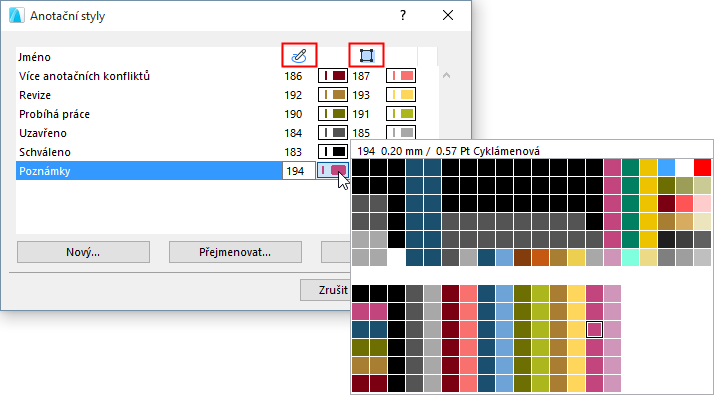Pick the bright blue swatch in palette top row
The width and height of the screenshot is (714, 395).
tap(667, 167)
